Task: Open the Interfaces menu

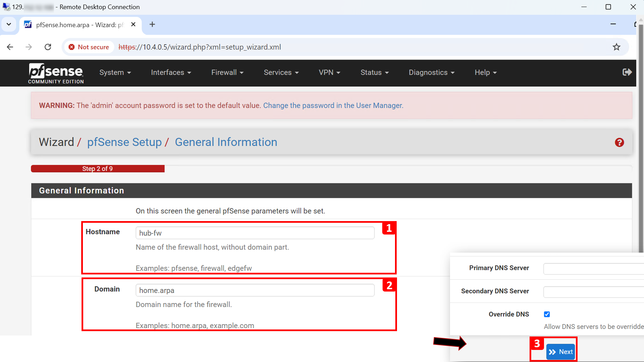Action: point(171,72)
